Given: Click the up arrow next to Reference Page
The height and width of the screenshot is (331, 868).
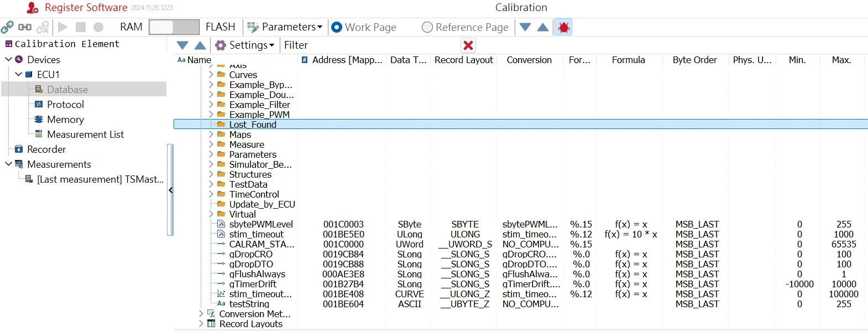Looking at the screenshot, I should click(543, 27).
